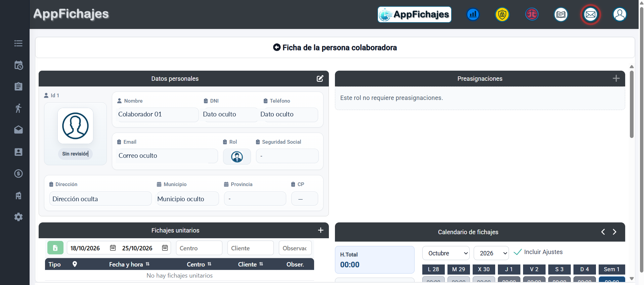Open the contact card icon in sidebar
This screenshot has width=644, height=285.
click(18, 152)
